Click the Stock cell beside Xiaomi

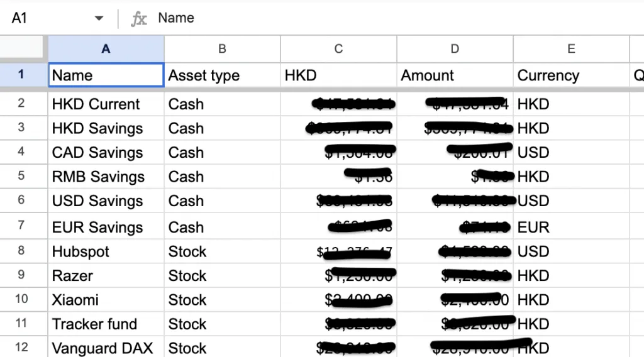[x=222, y=300]
